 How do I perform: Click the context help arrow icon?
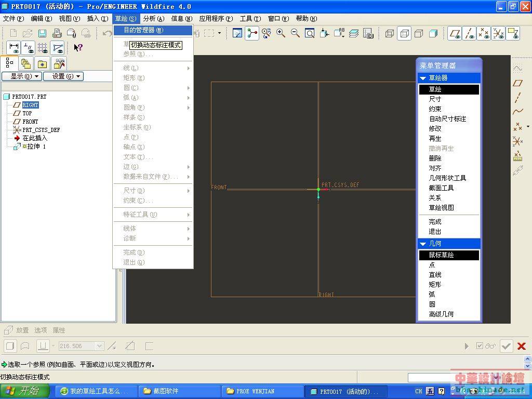point(78,47)
